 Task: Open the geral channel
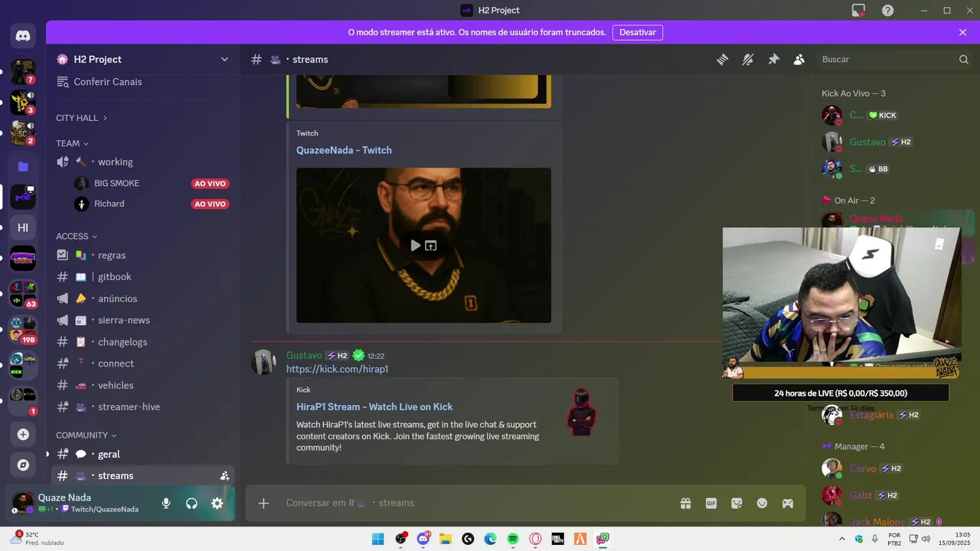[x=142, y=455]
